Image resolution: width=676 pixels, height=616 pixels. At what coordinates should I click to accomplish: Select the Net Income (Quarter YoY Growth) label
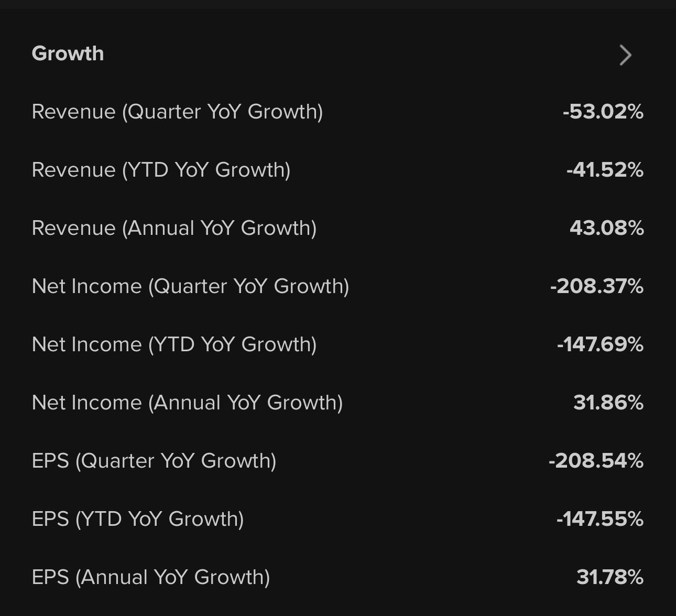click(x=190, y=286)
